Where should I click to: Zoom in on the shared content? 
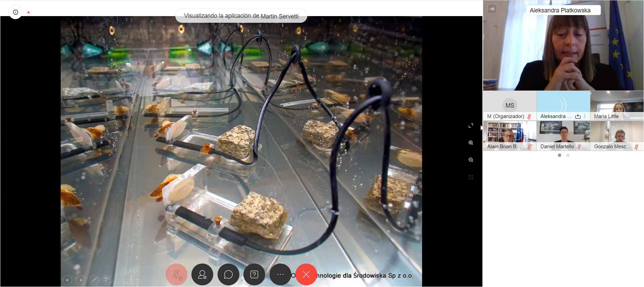pyautogui.click(x=471, y=143)
